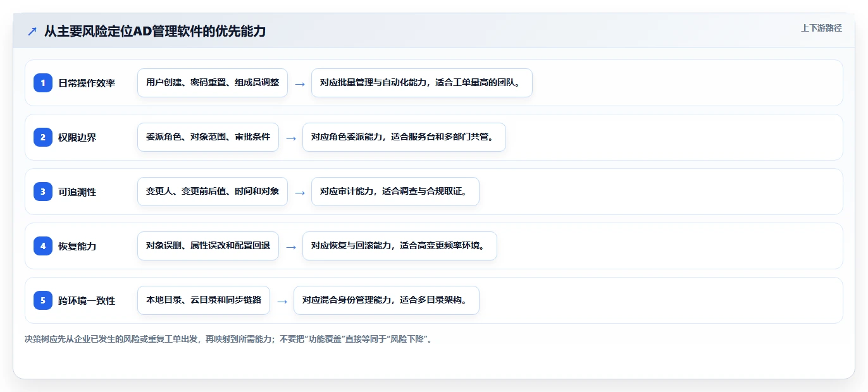
Task: Click the box 对应恢复与回滚能力
Action: [400, 246]
